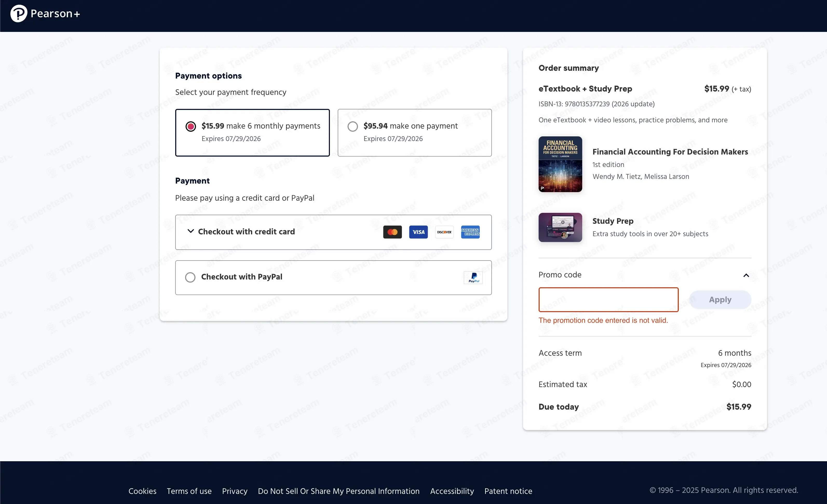Click the Visa card icon
This screenshot has height=504, width=827.
pos(418,232)
